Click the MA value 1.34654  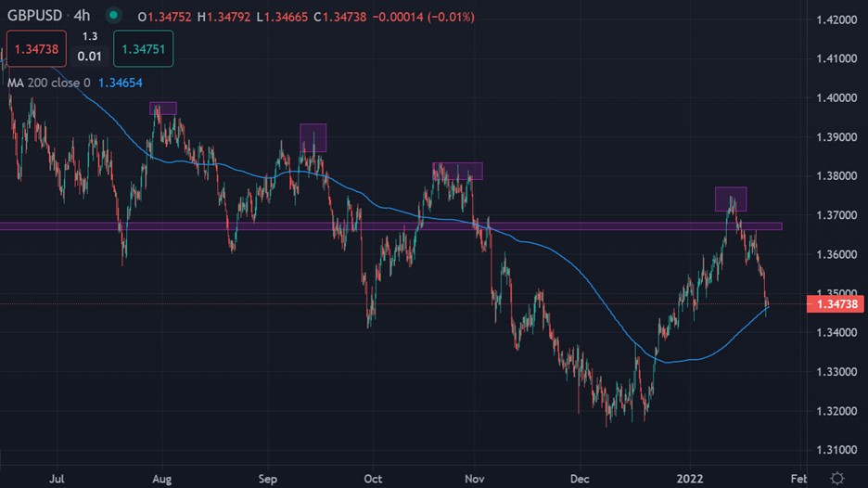point(121,83)
